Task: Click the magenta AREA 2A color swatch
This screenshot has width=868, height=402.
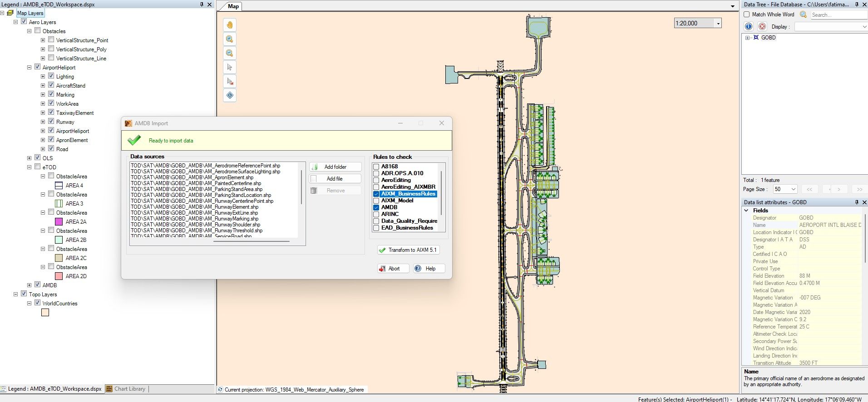Action: click(59, 221)
